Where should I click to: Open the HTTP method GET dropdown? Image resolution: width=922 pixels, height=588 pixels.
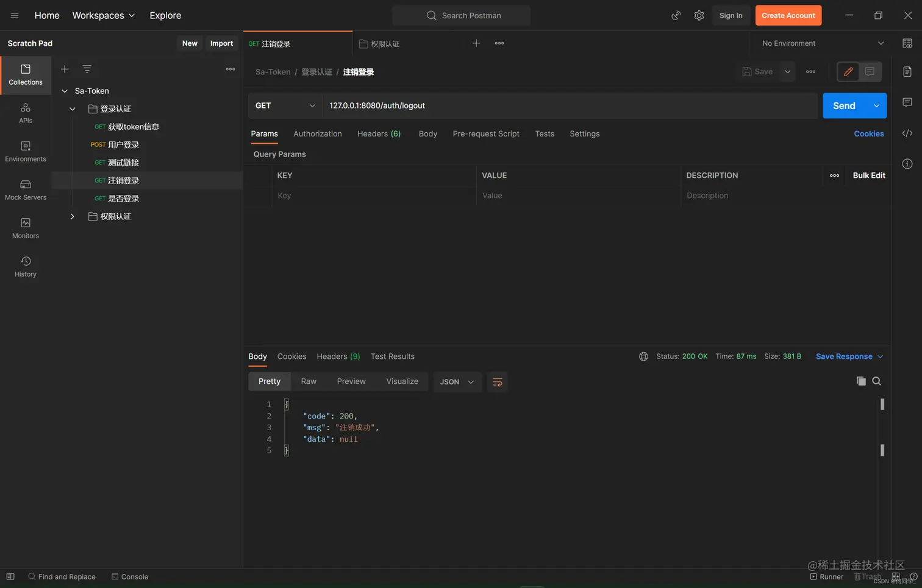[x=285, y=106]
